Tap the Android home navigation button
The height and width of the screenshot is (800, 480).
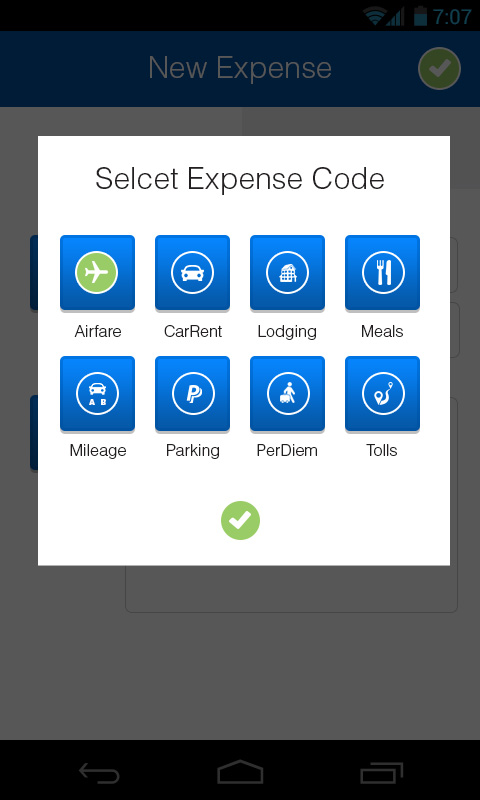point(240,771)
